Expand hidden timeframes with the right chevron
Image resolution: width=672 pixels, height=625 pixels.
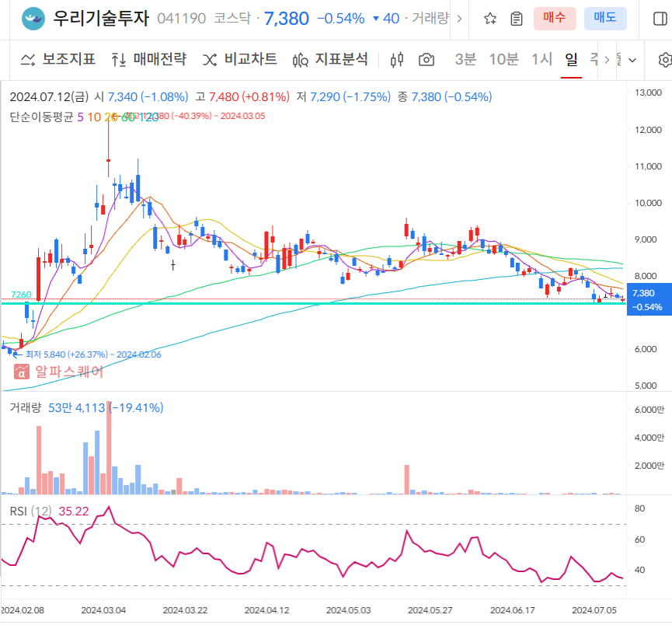point(608,58)
